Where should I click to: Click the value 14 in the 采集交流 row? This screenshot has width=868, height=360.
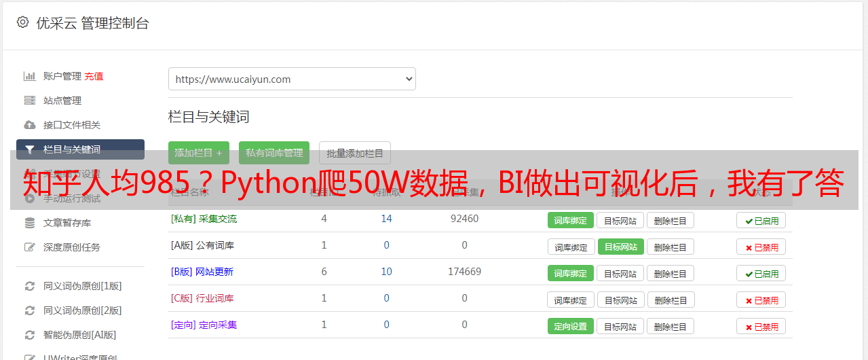386,219
